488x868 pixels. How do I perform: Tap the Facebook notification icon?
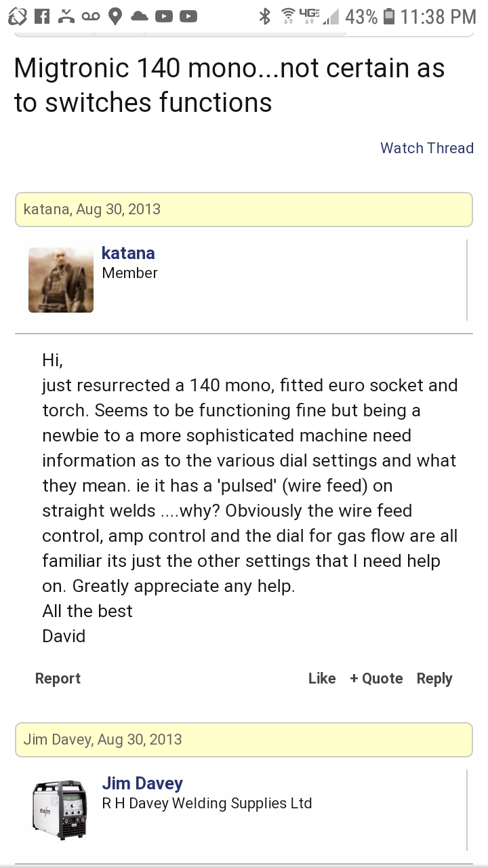pyautogui.click(x=41, y=16)
